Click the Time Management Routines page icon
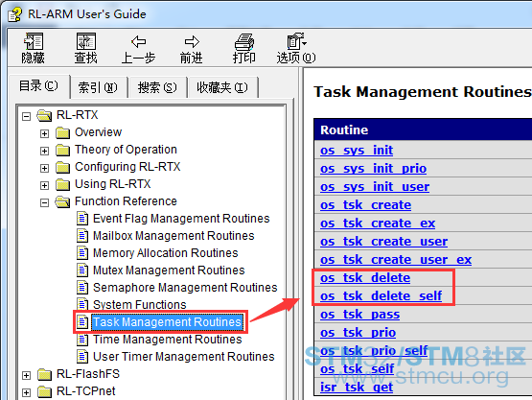Viewport: 532px width, 400px height. pyautogui.click(x=82, y=340)
